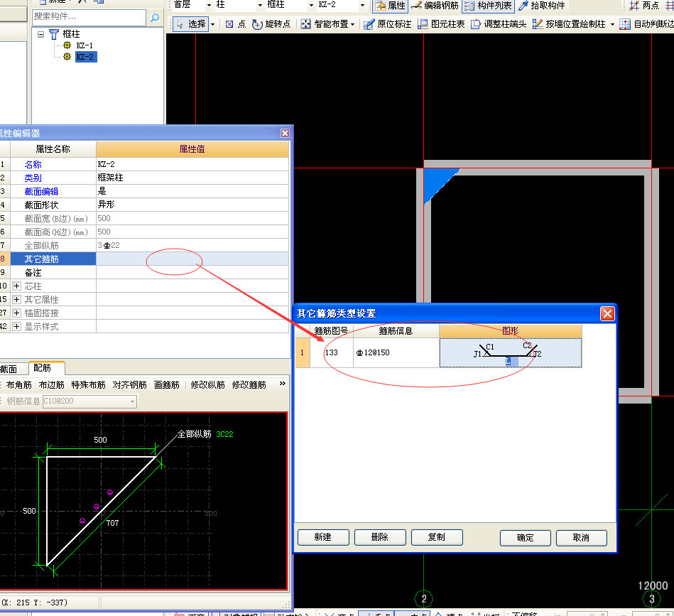Click 特殊布筋 in rebar toolbar
This screenshot has height=616, width=674.
click(89, 384)
